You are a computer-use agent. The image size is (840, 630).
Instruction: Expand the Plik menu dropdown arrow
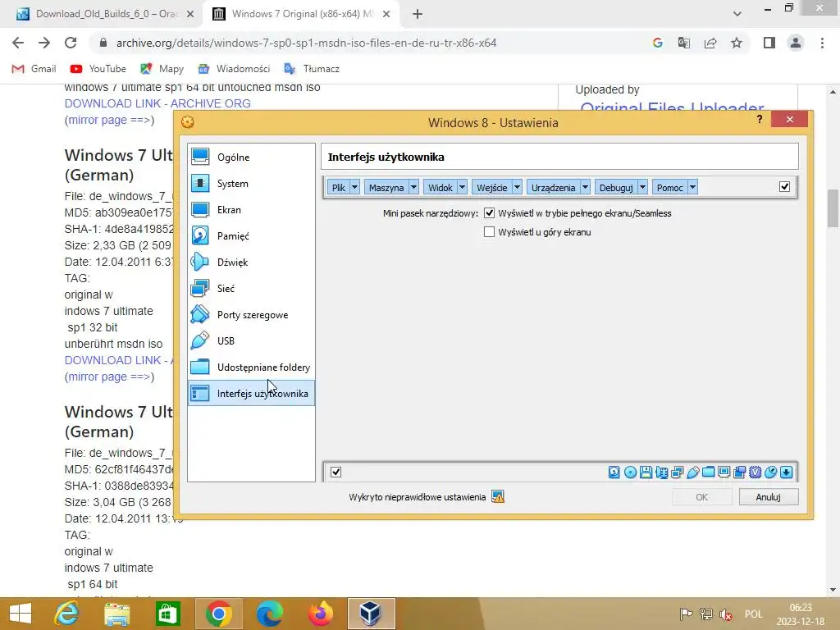(x=354, y=188)
